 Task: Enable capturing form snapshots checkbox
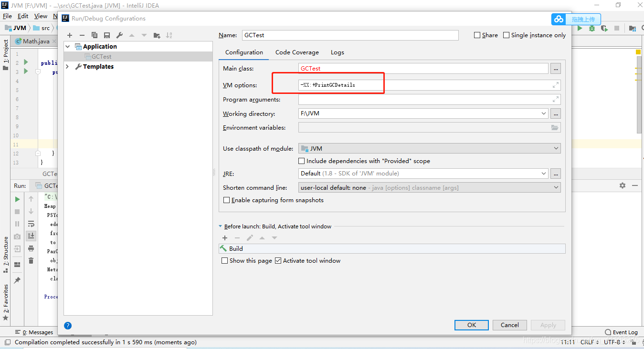click(227, 200)
